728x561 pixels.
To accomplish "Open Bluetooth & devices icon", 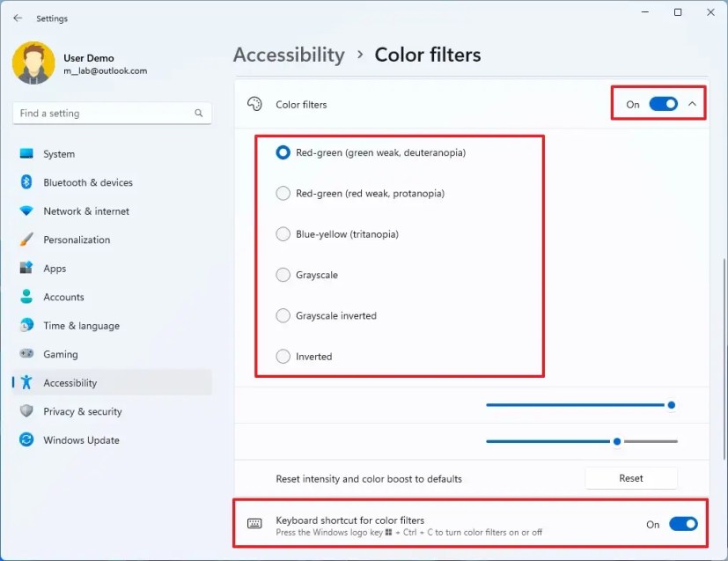I will [x=26, y=182].
